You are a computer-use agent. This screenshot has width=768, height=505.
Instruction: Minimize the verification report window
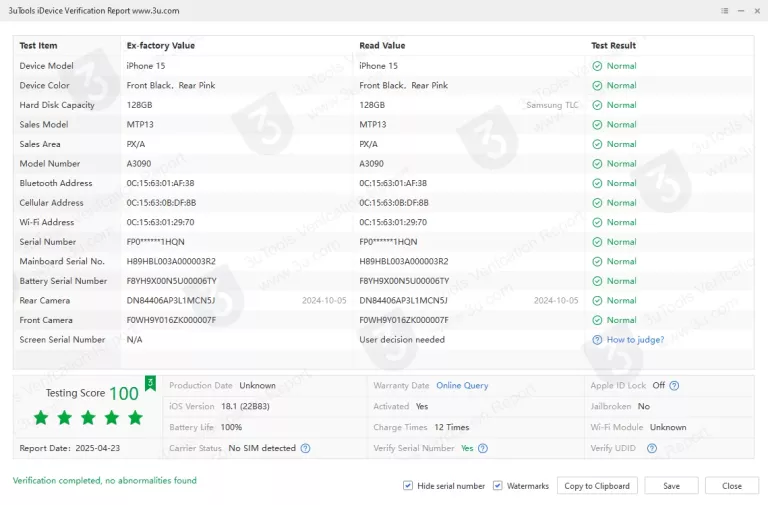(741, 11)
